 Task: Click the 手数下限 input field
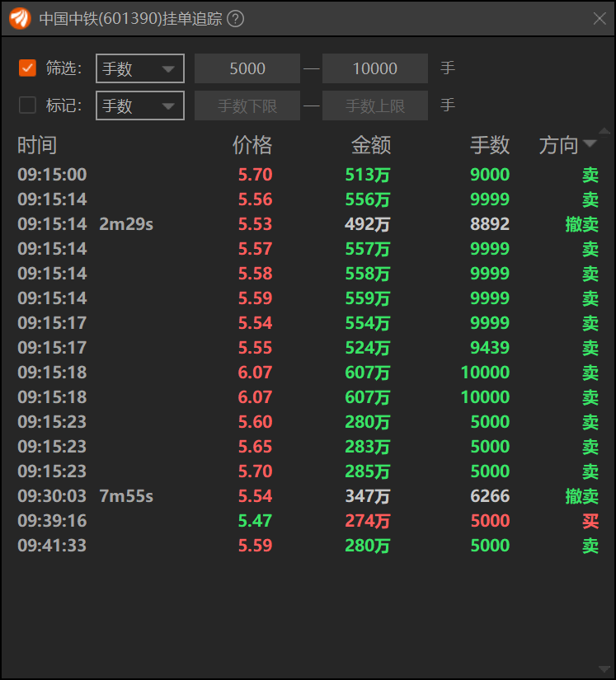[247, 106]
